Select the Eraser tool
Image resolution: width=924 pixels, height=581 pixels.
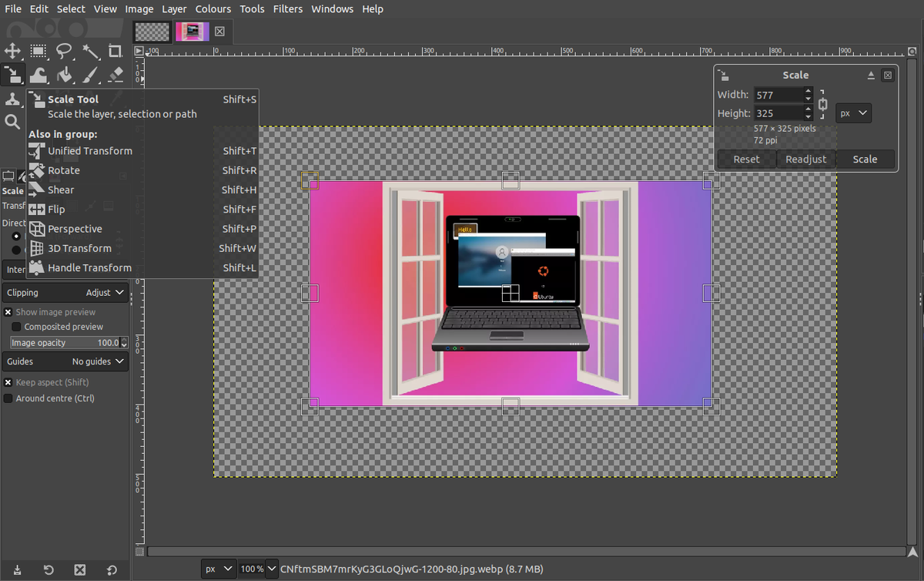coord(115,75)
